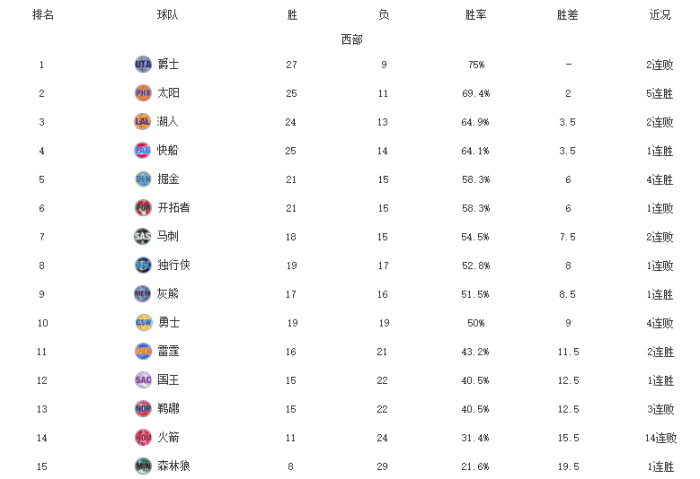700x479 pixels.
Task: Open the 灰熊 team link
Action: pyautogui.click(x=168, y=294)
